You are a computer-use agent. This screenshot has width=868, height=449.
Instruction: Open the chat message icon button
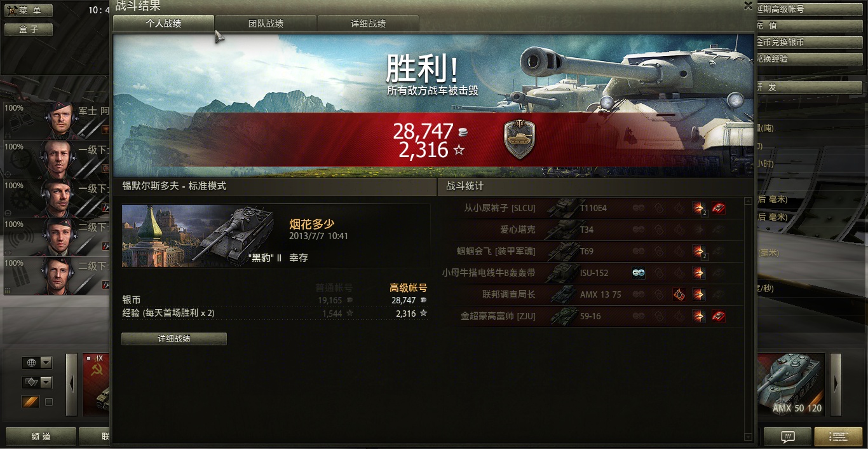coord(787,437)
